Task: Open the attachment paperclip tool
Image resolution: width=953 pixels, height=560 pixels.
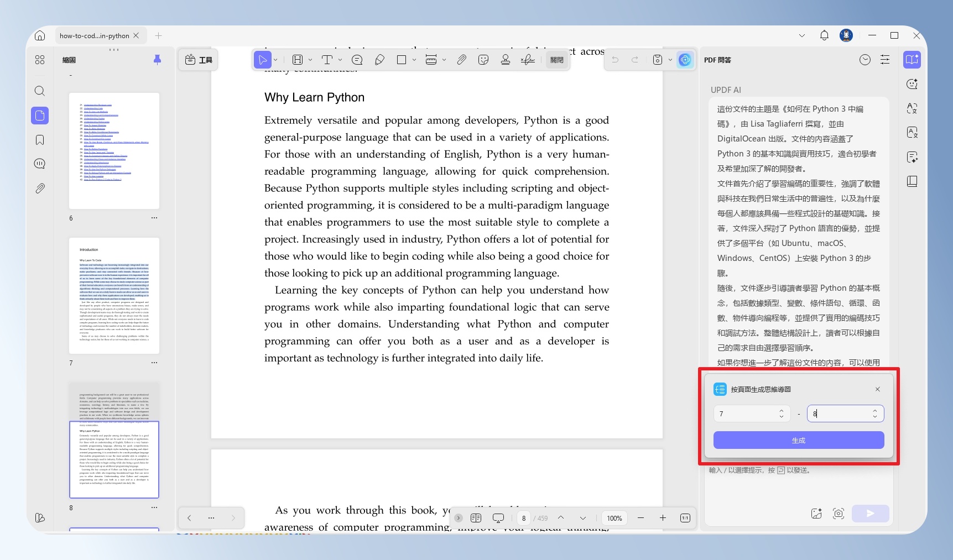Action: pyautogui.click(x=461, y=60)
